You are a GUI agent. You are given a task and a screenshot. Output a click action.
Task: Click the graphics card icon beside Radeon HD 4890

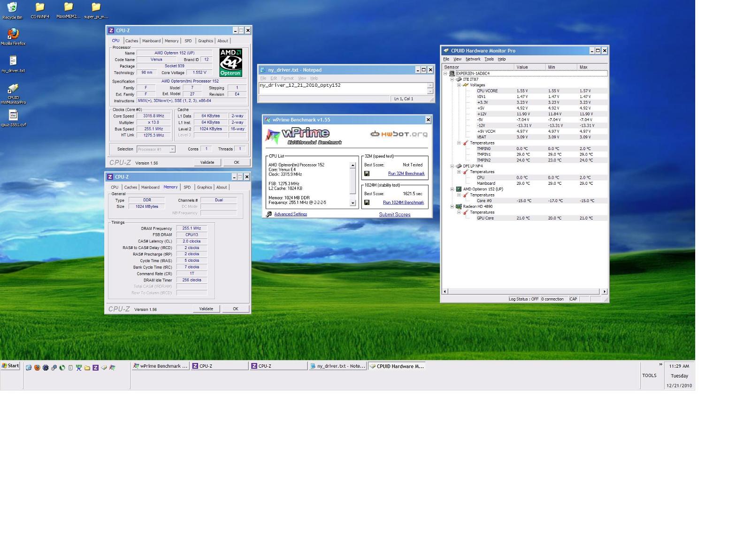459,206
